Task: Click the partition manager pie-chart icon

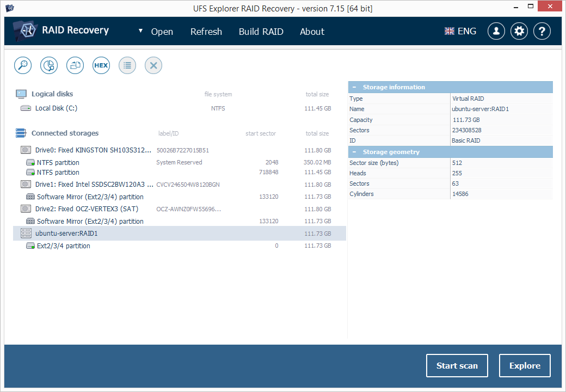Action: [x=49, y=65]
